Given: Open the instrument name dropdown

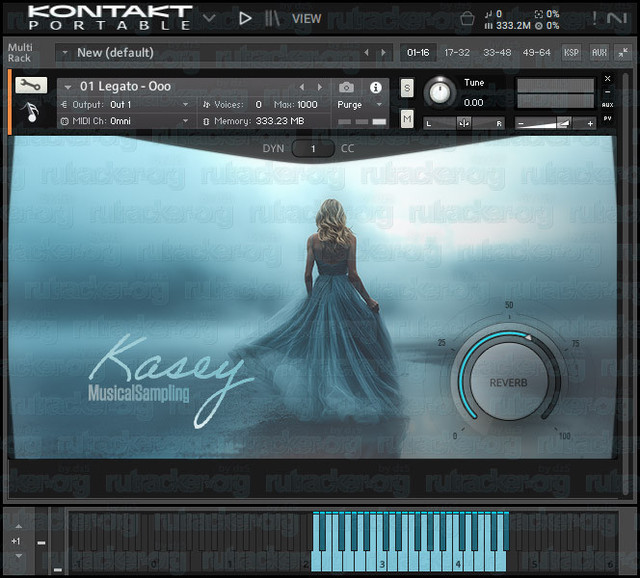Looking at the screenshot, I should point(68,87).
